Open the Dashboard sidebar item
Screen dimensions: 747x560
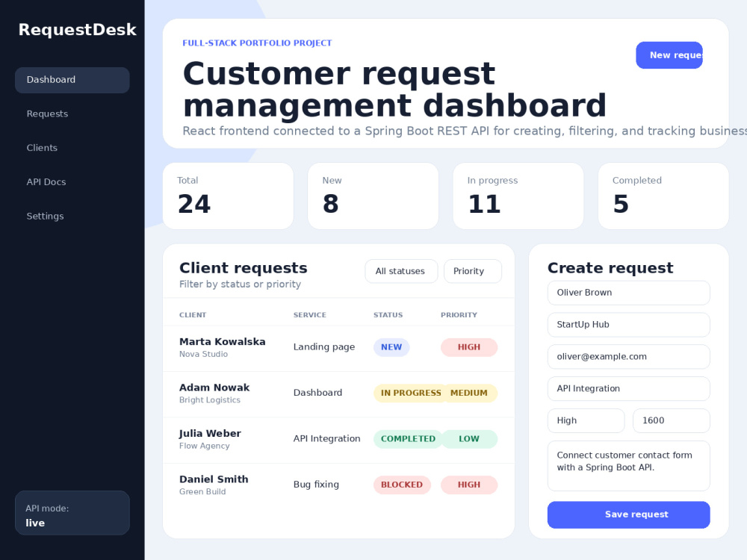click(x=72, y=80)
